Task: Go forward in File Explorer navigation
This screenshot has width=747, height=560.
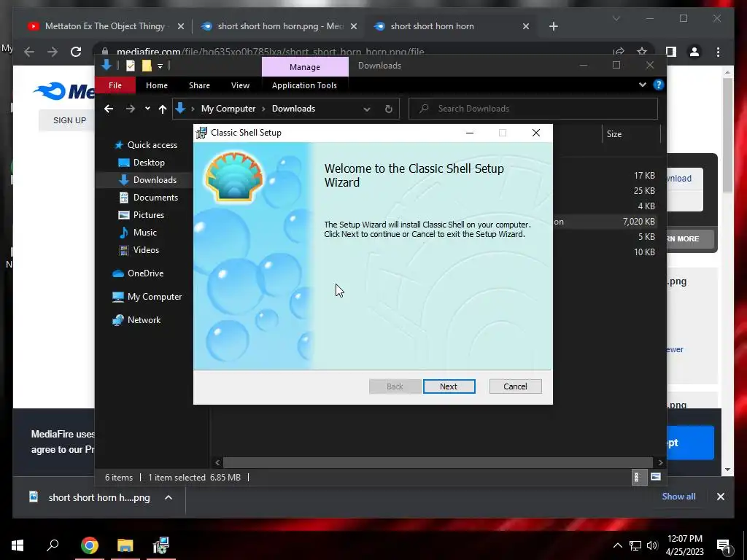Action: click(x=130, y=109)
